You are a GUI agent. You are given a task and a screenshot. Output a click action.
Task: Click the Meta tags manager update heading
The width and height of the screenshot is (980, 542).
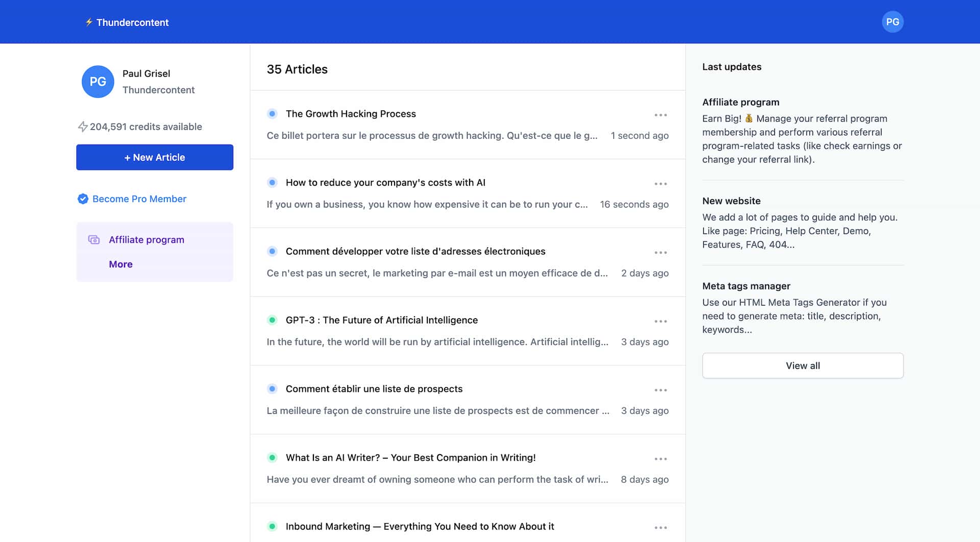click(746, 286)
